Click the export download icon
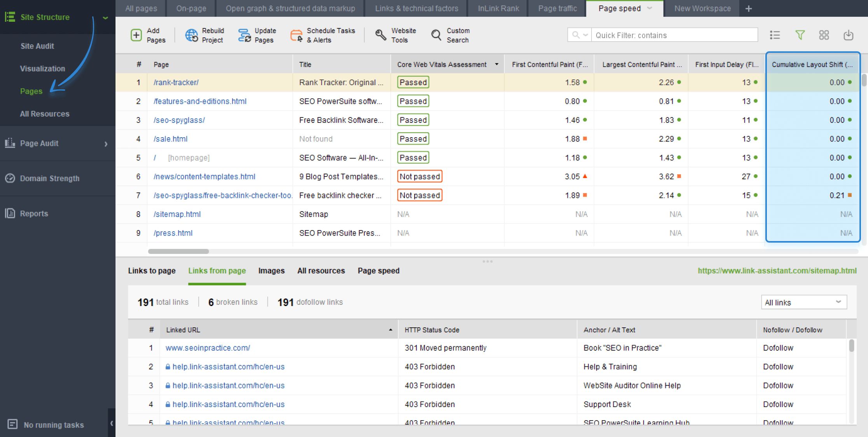Viewport: 868px width, 437px height. [849, 35]
